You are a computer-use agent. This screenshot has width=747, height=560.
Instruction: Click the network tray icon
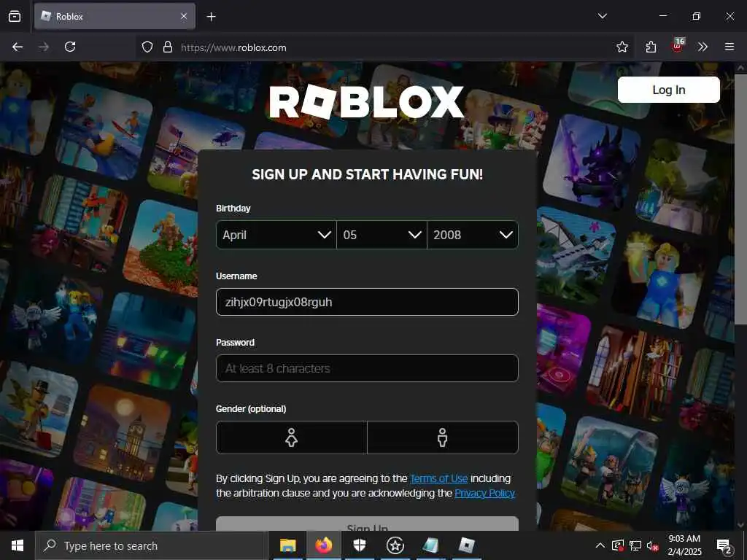pos(635,545)
